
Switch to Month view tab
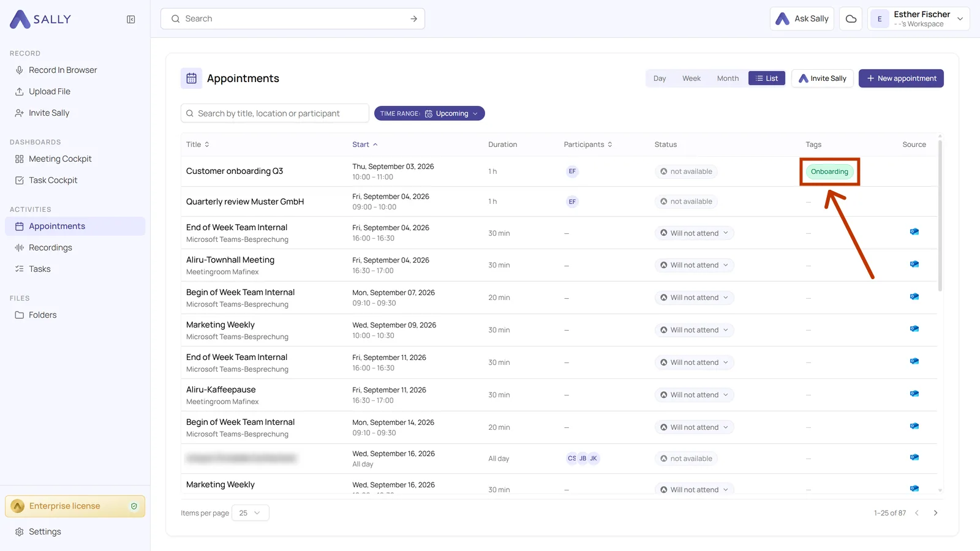point(728,78)
